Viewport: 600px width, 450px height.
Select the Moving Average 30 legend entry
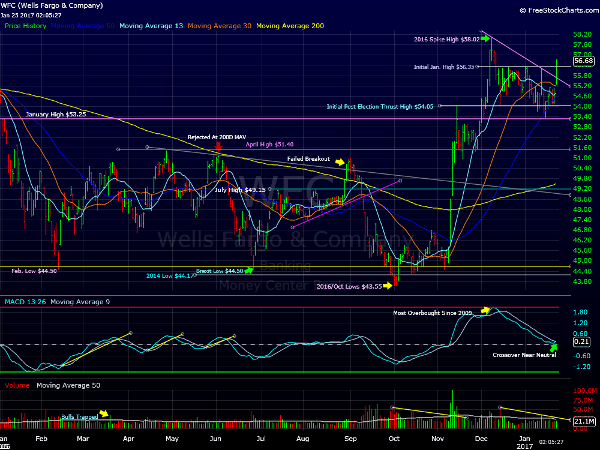click(x=219, y=26)
